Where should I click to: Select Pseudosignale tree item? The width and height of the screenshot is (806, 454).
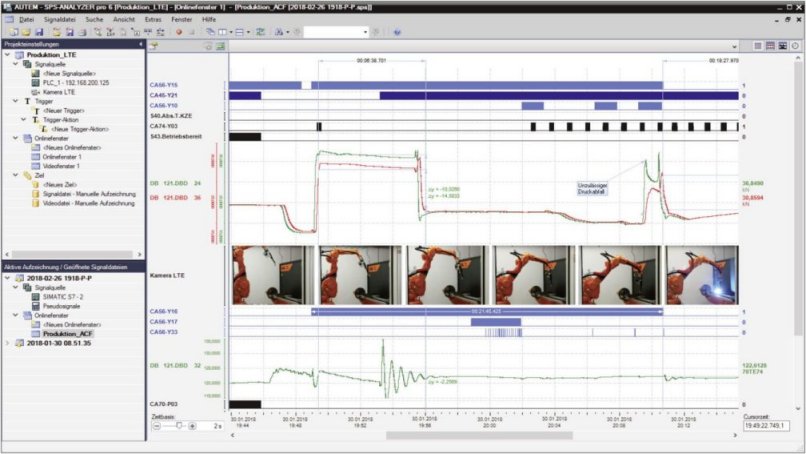click(61, 306)
